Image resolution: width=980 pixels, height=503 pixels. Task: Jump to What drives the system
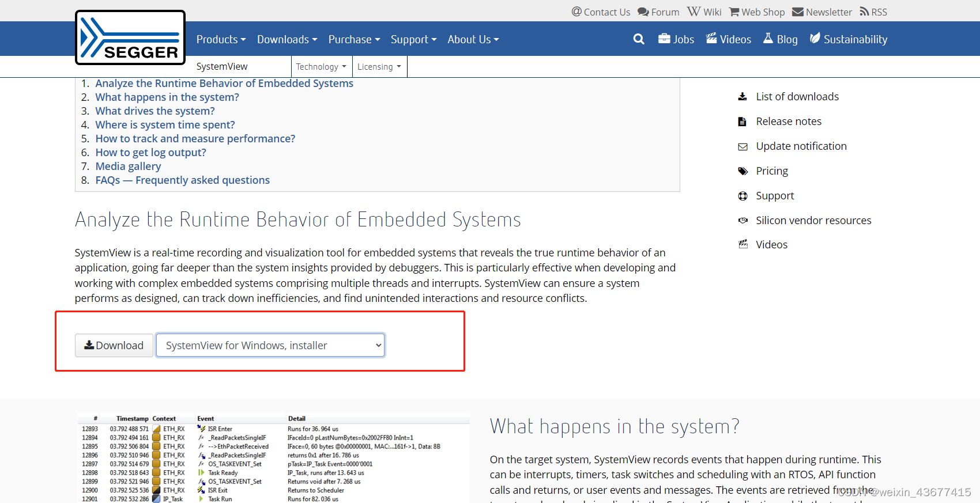click(x=155, y=111)
